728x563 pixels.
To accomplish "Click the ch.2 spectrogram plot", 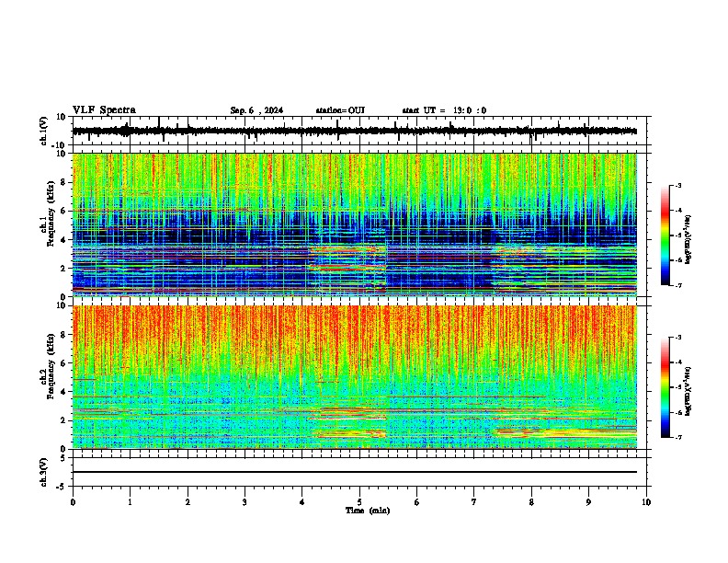I will point(355,377).
